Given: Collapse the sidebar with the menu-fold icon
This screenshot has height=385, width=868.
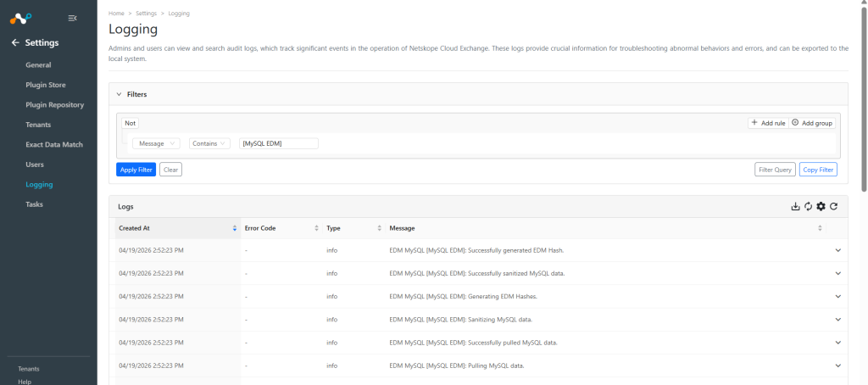Looking at the screenshot, I should tap(72, 19).
